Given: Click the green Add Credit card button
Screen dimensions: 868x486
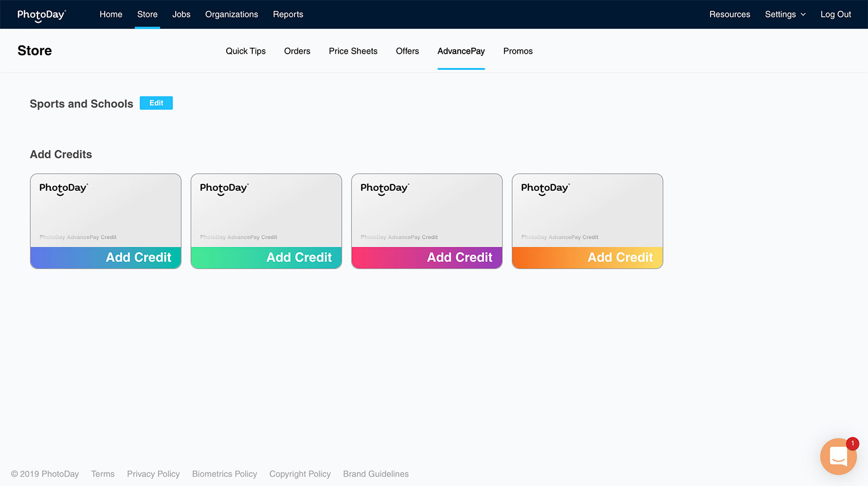Looking at the screenshot, I should tap(266, 258).
